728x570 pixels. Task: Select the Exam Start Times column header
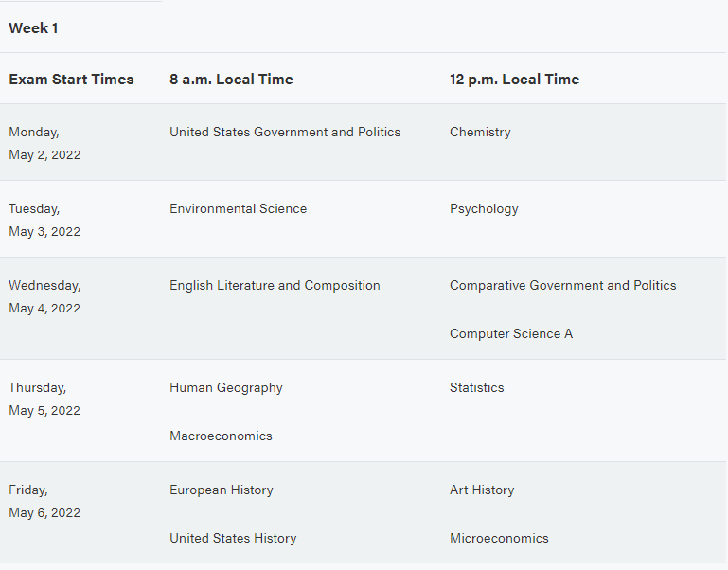[x=72, y=80]
